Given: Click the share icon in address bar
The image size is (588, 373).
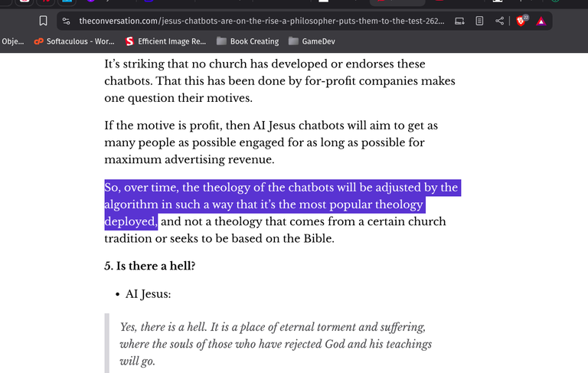Looking at the screenshot, I should 499,21.
